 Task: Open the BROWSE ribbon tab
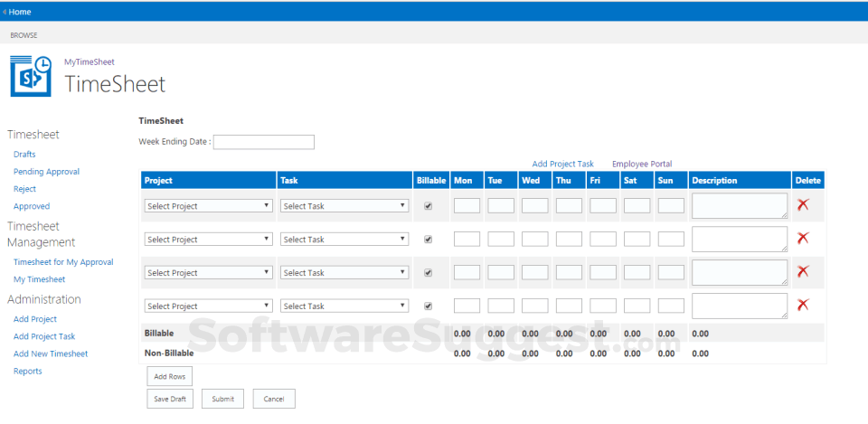pos(24,35)
